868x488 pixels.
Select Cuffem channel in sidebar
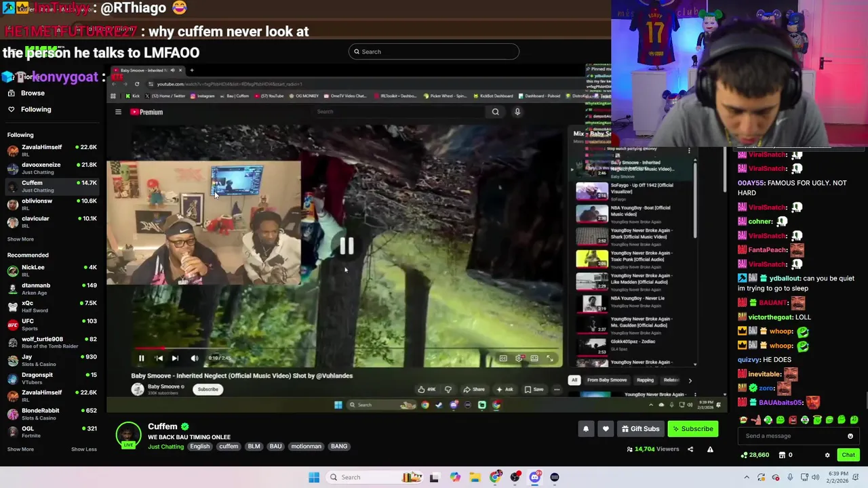coord(52,186)
